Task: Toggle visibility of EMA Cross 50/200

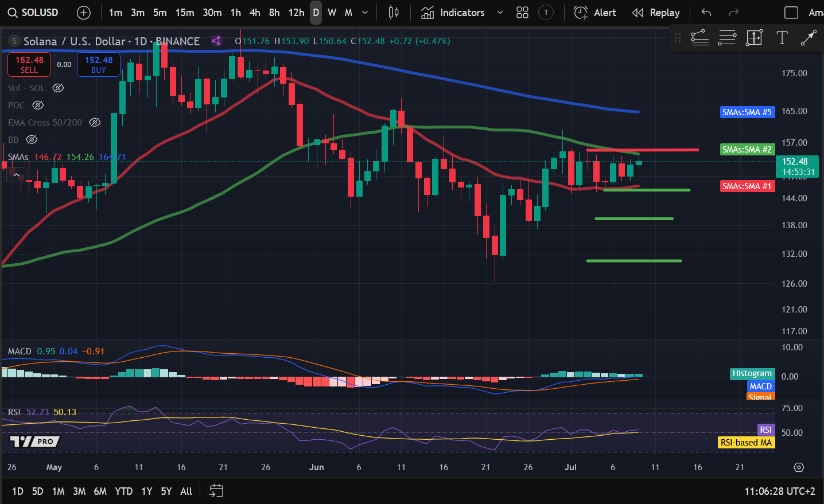Action: [x=95, y=122]
